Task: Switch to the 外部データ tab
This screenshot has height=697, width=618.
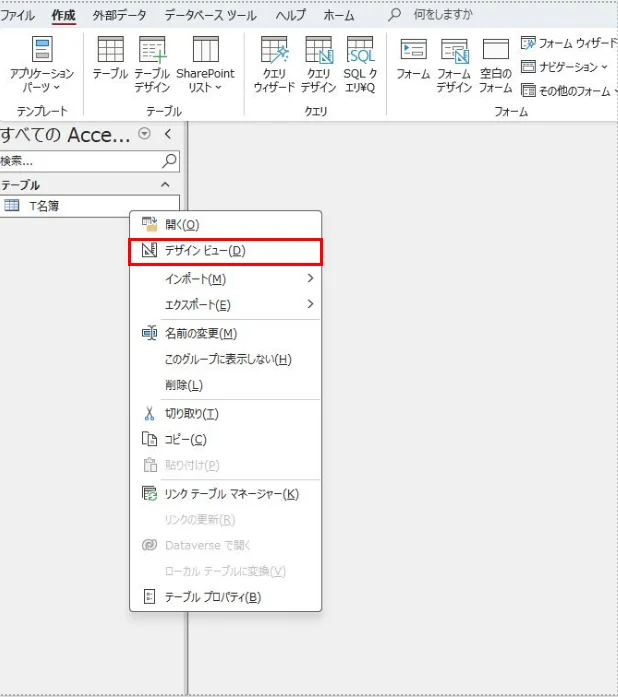Action: (x=119, y=15)
